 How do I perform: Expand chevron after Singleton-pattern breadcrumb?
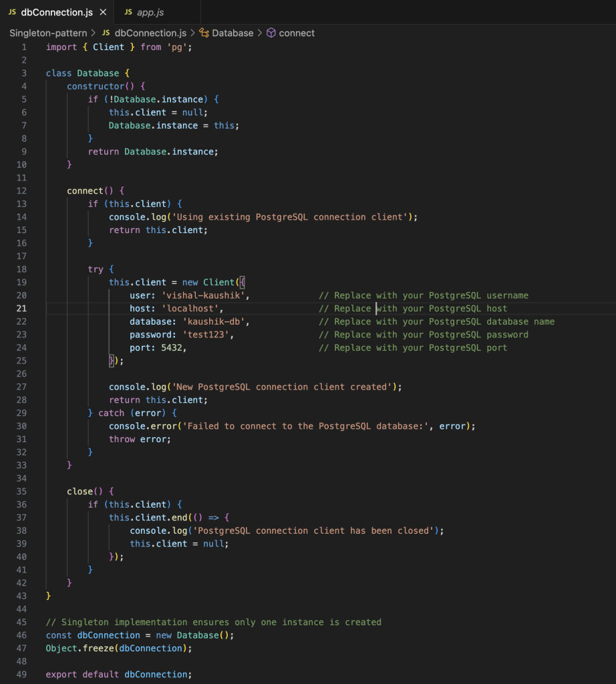pos(94,33)
